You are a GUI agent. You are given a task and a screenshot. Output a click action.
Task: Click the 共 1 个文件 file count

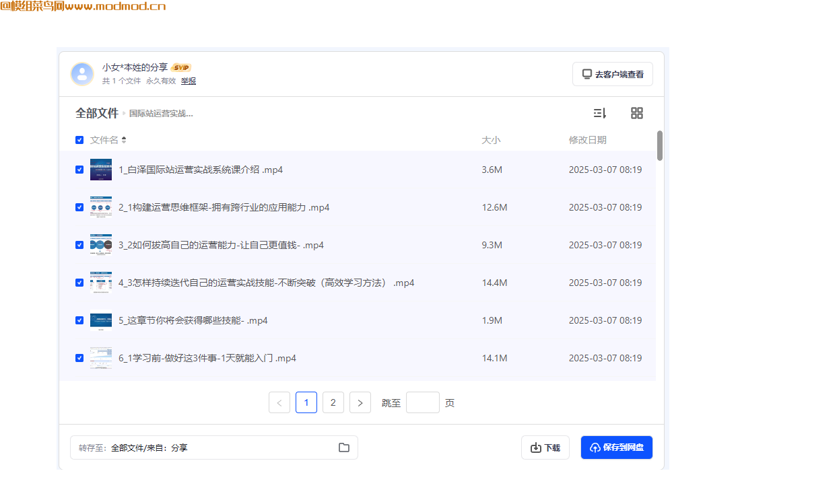click(x=122, y=81)
